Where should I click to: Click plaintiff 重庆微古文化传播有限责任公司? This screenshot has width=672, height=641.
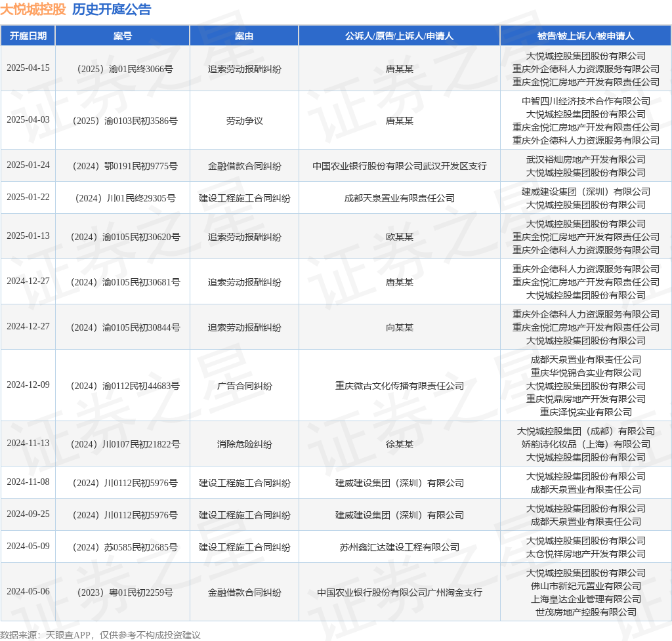(400, 386)
